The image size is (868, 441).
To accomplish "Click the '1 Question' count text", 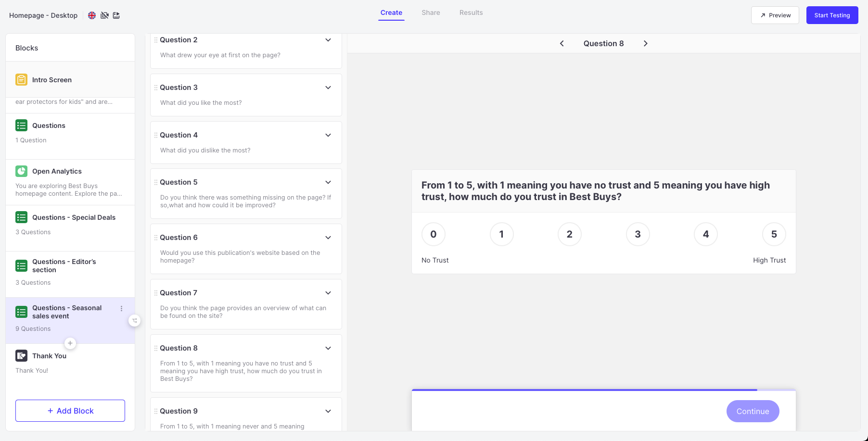I will point(31,140).
